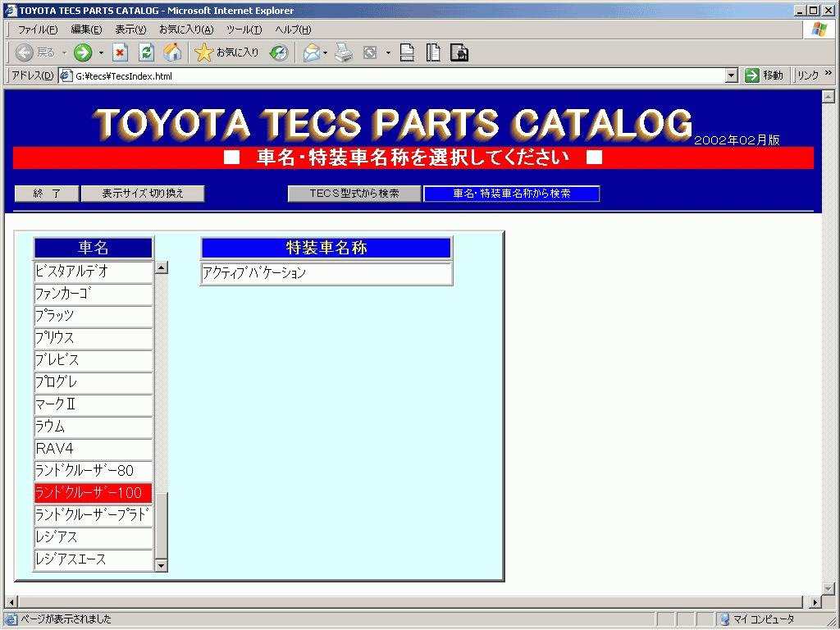
Task: Click the green Forward arrow icon
Action: (83, 52)
